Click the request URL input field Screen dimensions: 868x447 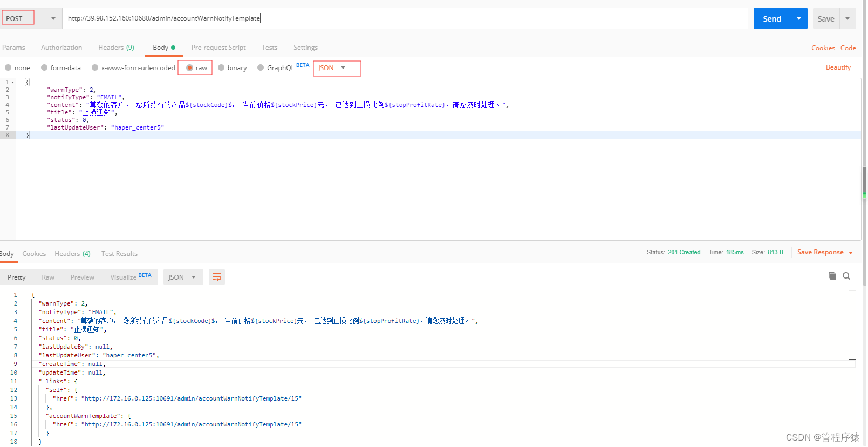(x=405, y=18)
